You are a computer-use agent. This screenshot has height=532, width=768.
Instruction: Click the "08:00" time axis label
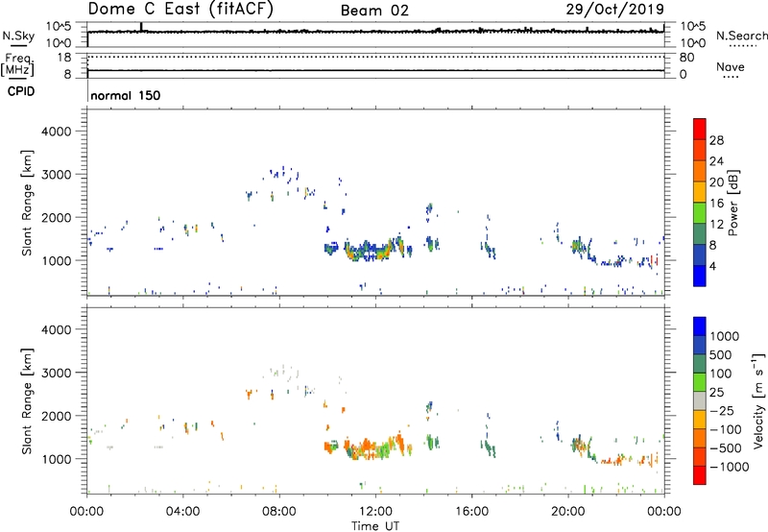click(x=279, y=512)
